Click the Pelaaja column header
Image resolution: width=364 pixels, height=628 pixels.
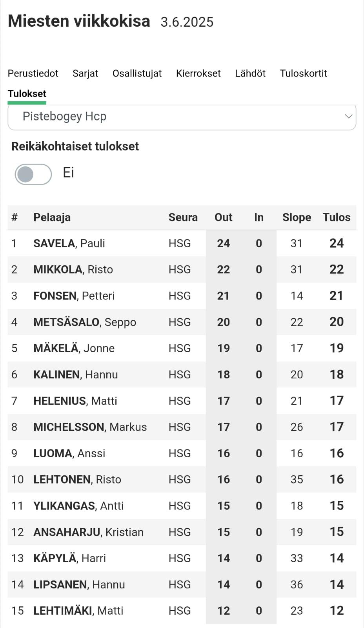(x=52, y=217)
